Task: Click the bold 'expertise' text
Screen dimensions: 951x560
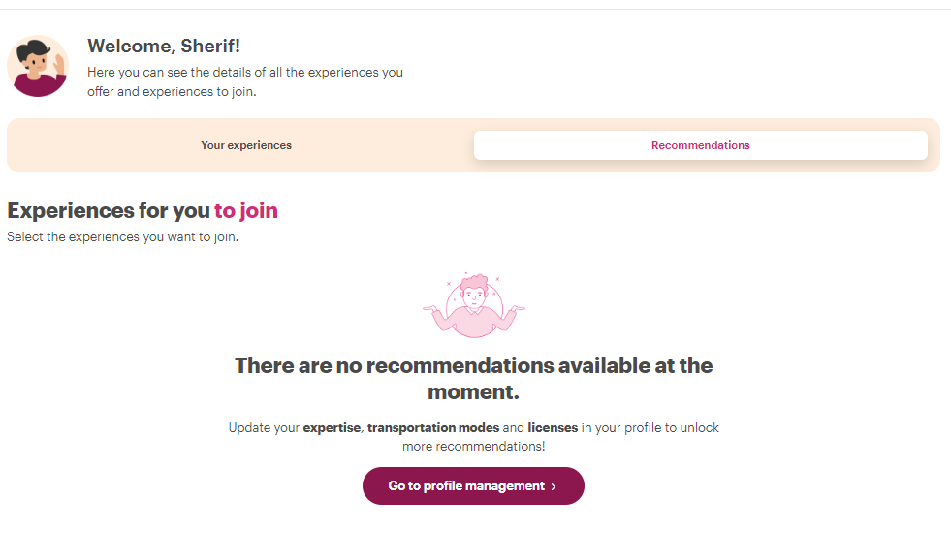Action: (x=332, y=428)
